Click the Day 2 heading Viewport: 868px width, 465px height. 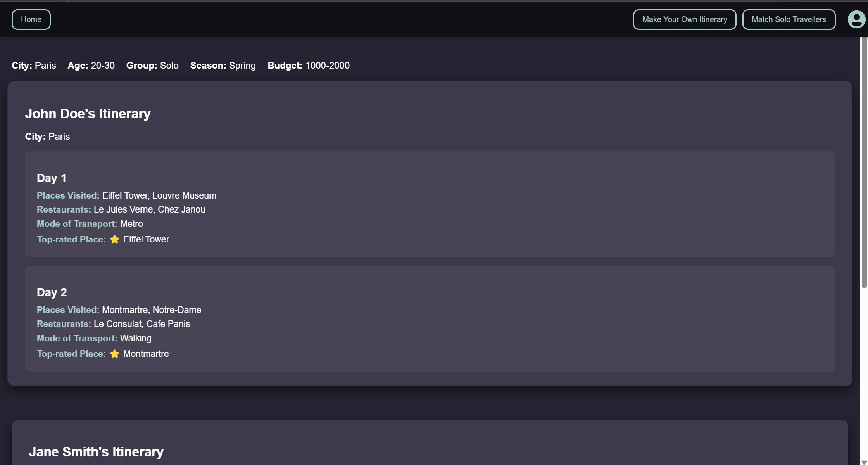click(x=52, y=292)
